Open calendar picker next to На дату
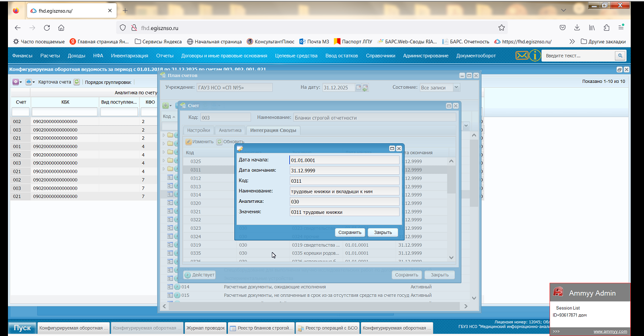The image size is (644, 336). [x=358, y=88]
